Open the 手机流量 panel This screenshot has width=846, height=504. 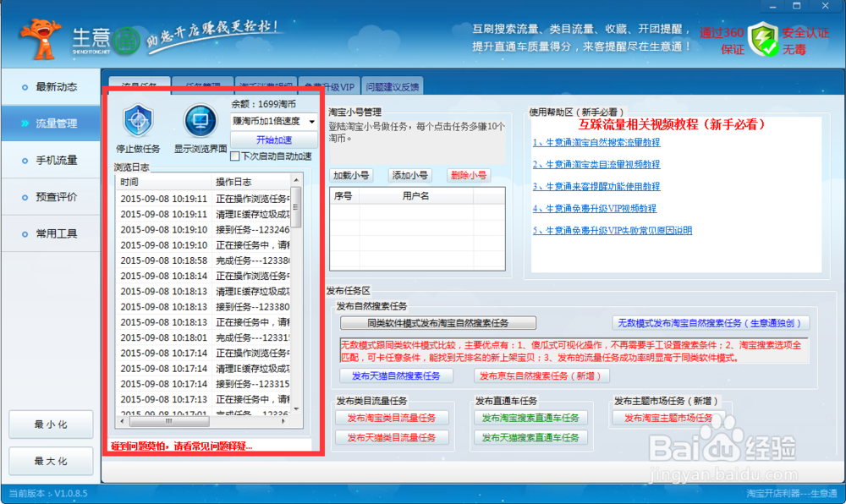50,159
